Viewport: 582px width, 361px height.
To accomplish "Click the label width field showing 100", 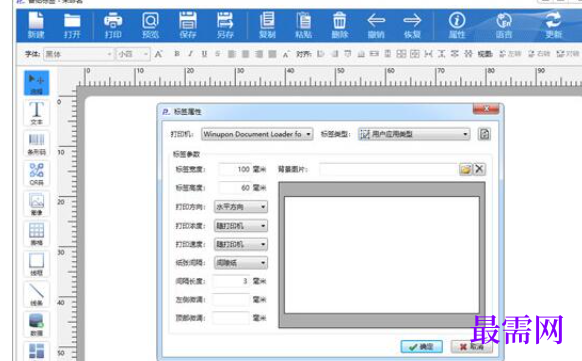I will [x=235, y=169].
